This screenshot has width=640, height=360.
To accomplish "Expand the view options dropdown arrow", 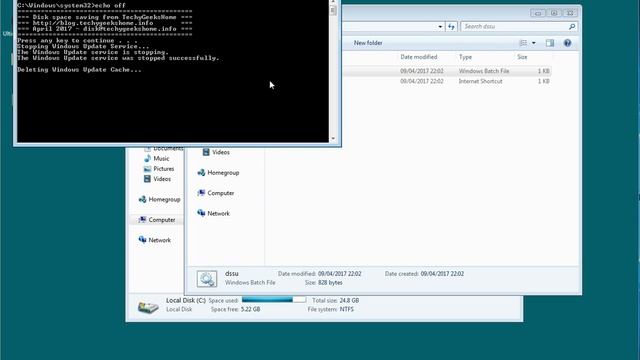I will 533,43.
